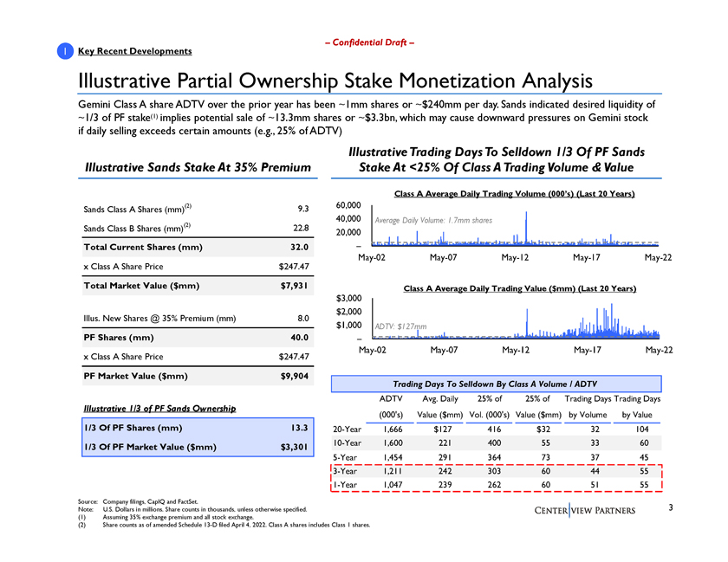Image resolution: width=728 pixels, height=562 pixels.
Task: Click the page number 3
Action: pos(671,507)
